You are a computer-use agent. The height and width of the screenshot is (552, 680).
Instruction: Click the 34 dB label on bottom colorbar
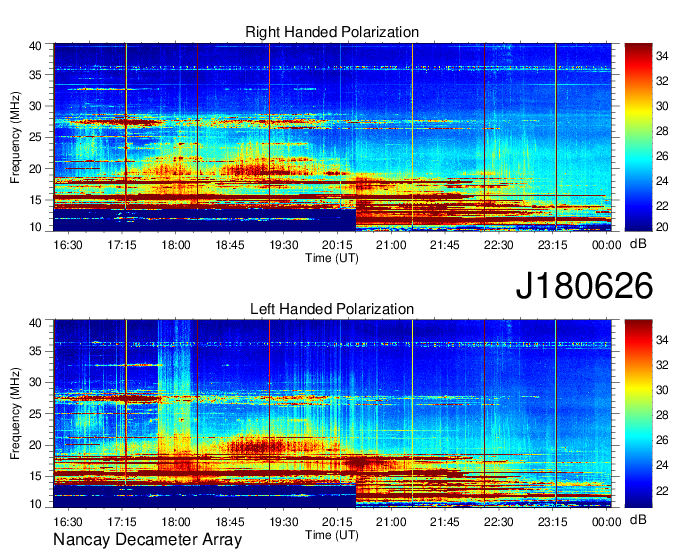pos(662,340)
